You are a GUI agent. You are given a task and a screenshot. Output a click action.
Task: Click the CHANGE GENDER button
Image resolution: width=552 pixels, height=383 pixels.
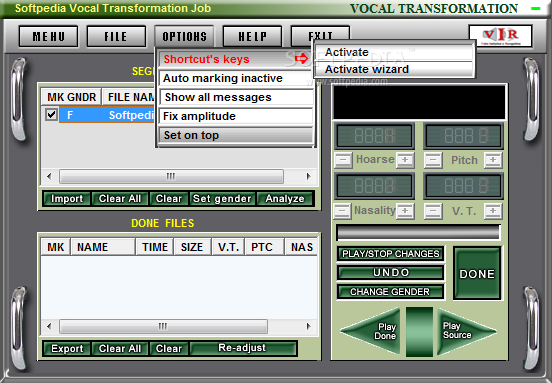tap(390, 291)
